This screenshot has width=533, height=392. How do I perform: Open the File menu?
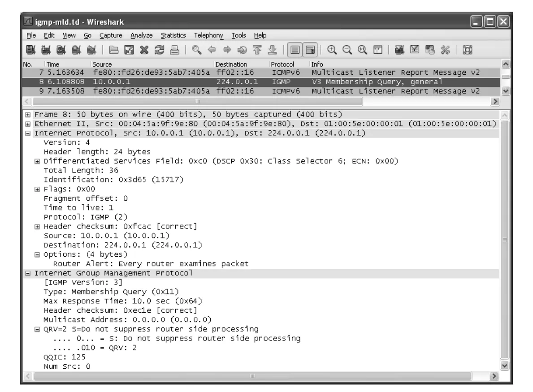click(31, 35)
